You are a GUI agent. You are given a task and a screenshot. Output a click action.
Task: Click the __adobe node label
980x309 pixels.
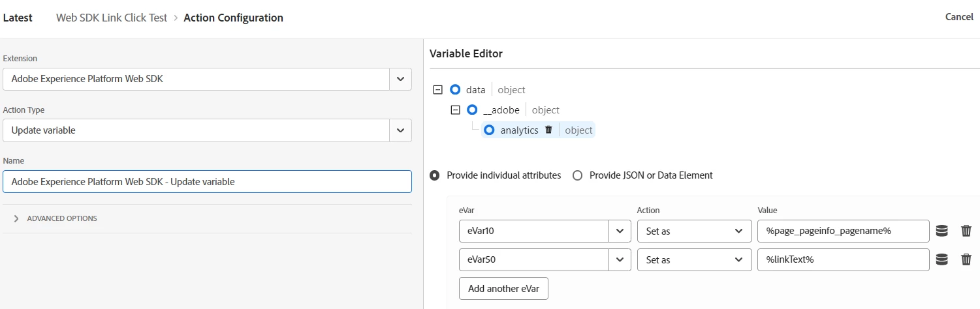point(502,110)
